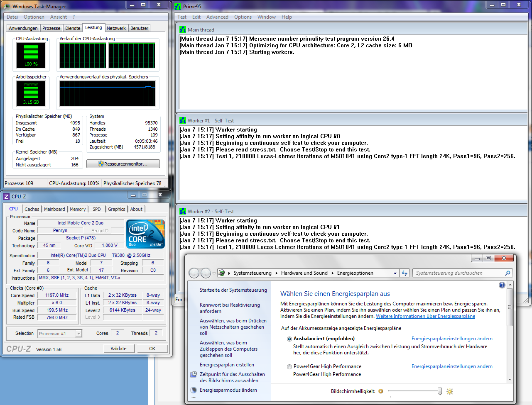Click the OK button in CPU-Z
Viewport: 532px width, 405px height.
pos(152,349)
